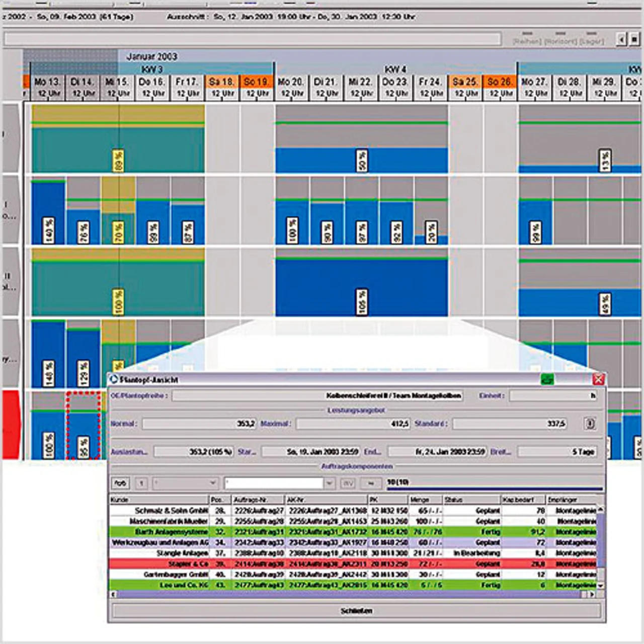This screenshot has width=644, height=644.
Task: Click the square stop button beside Lager
Action: tap(635, 39)
